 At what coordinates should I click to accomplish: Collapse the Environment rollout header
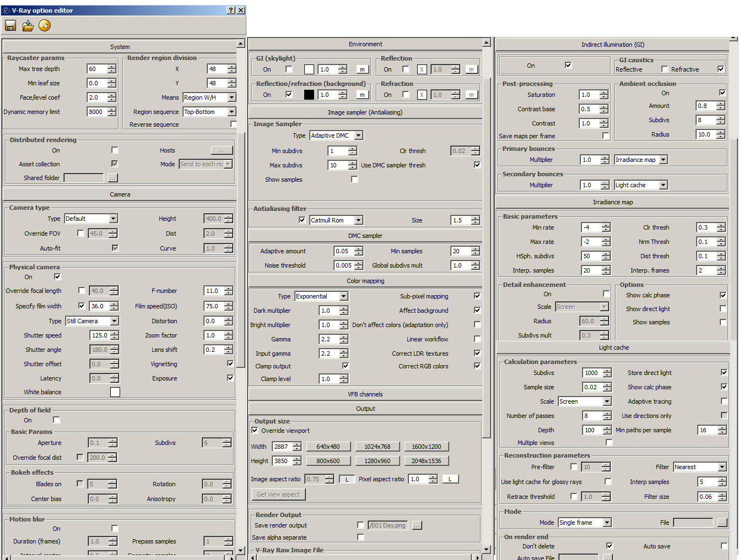(x=365, y=44)
